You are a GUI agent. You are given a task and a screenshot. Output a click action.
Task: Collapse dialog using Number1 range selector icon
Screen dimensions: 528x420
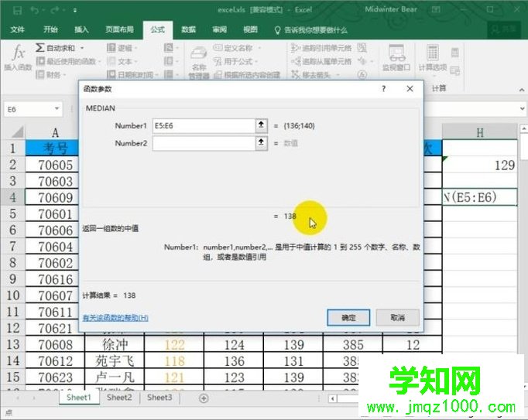click(x=261, y=125)
